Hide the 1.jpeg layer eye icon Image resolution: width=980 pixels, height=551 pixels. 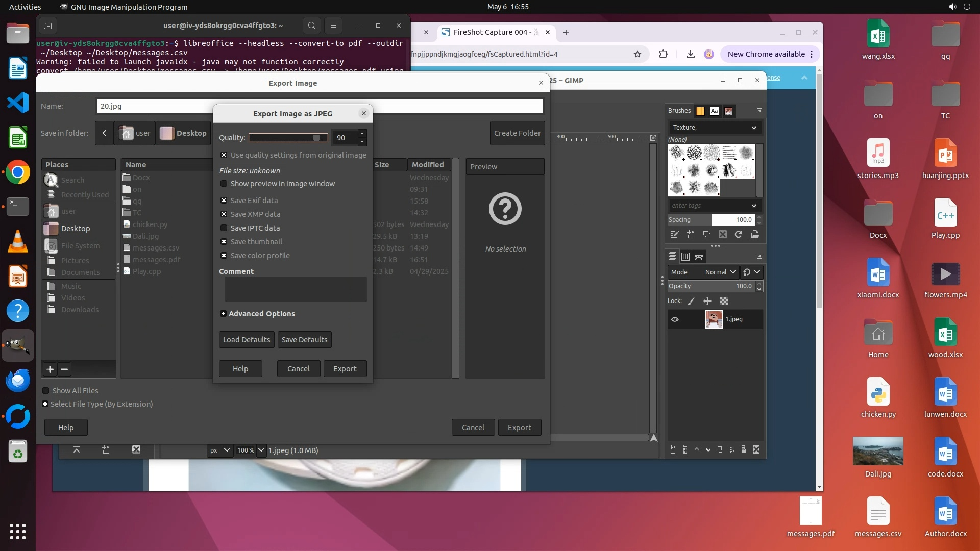pos(675,320)
